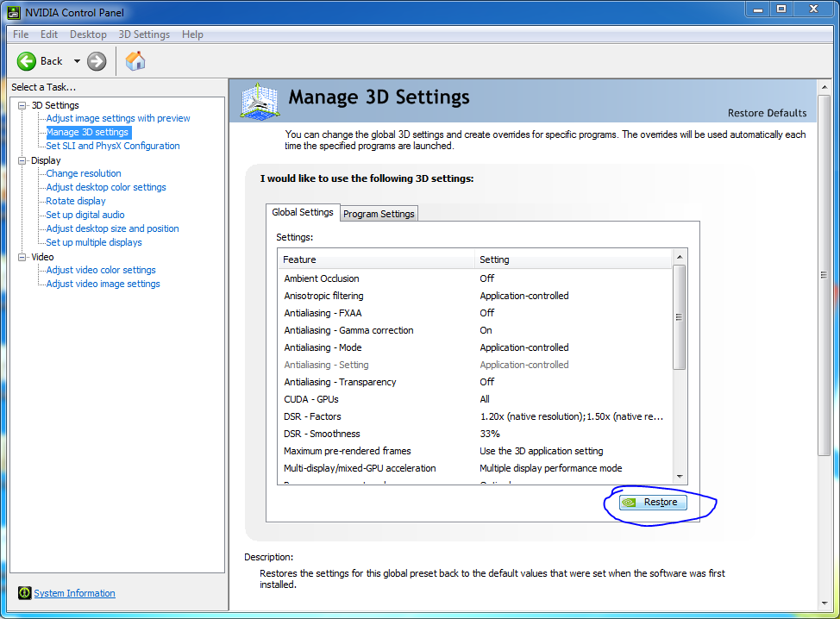The image size is (840, 619).
Task: Collapse the 3D Settings tree node
Action: click(x=22, y=105)
